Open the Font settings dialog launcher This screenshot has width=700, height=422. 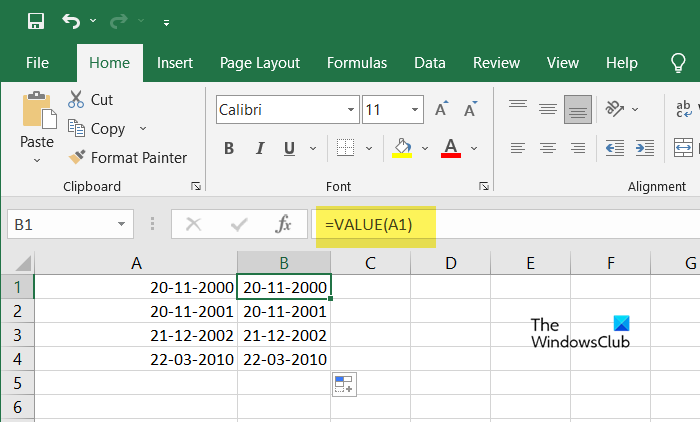pyautogui.click(x=483, y=186)
